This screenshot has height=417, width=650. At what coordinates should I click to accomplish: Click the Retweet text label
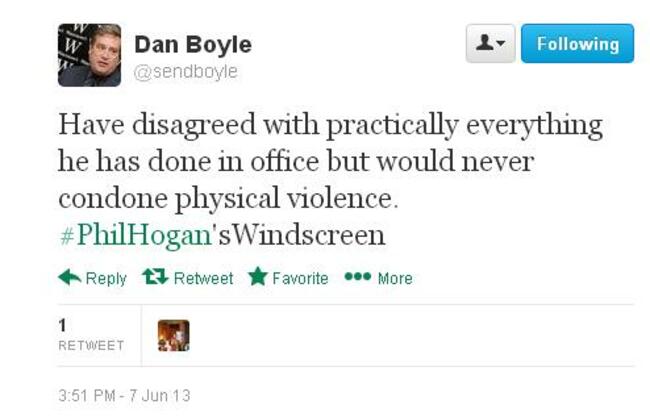204,279
